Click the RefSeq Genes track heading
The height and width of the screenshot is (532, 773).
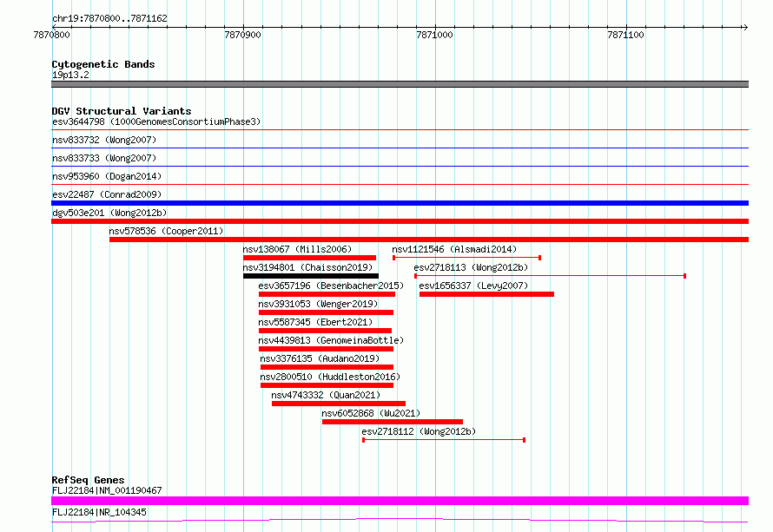pyautogui.click(x=88, y=480)
